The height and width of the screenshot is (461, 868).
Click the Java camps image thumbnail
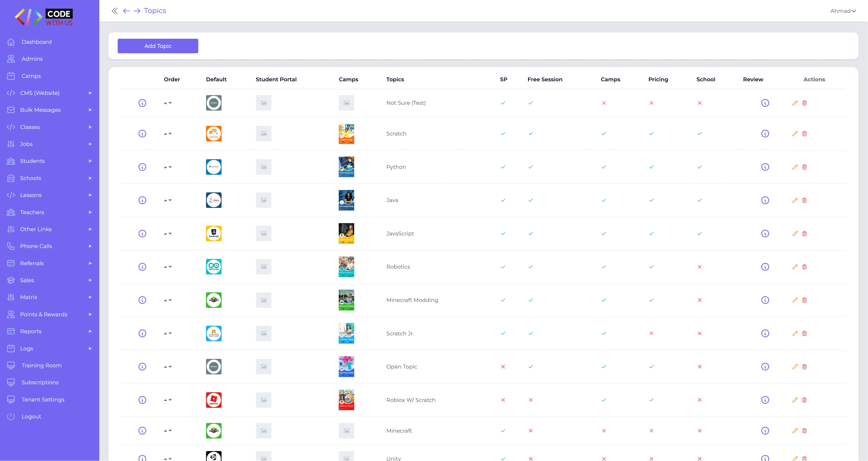click(x=346, y=200)
